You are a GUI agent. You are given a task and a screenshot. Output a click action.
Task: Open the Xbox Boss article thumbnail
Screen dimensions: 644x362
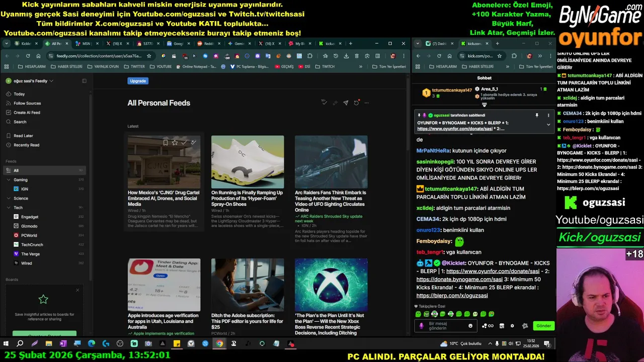(331, 285)
